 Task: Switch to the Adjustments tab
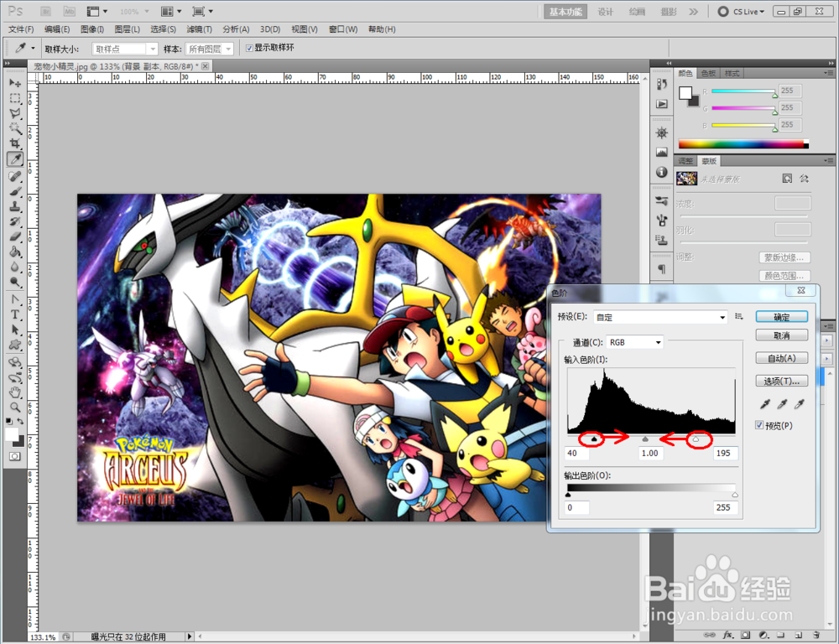pos(685,161)
